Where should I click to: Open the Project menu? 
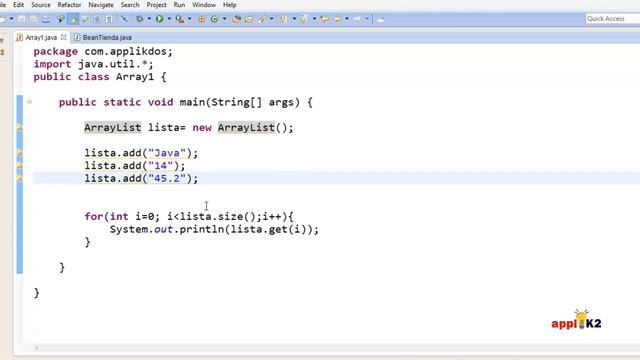tap(156, 5)
